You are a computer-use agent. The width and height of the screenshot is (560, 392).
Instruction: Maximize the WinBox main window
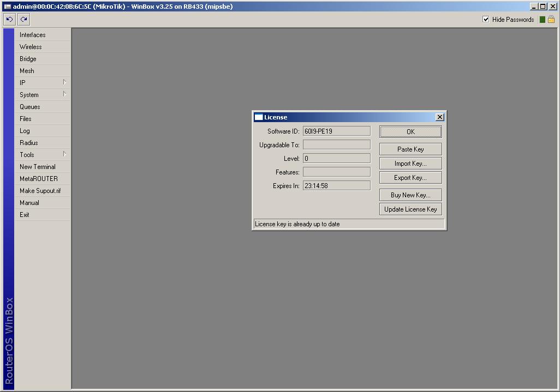(543, 7)
